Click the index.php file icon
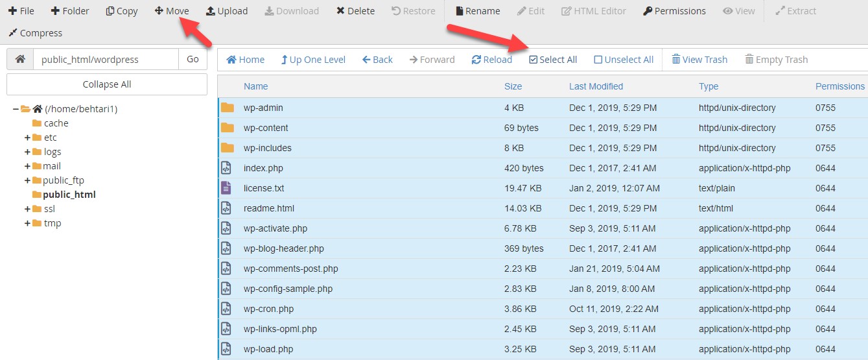868x360 pixels. point(226,168)
